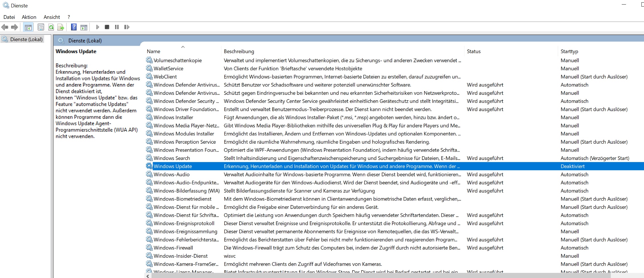Click the Forward arrow in the toolbar
Screen dimensions: 644x278
tap(15, 27)
